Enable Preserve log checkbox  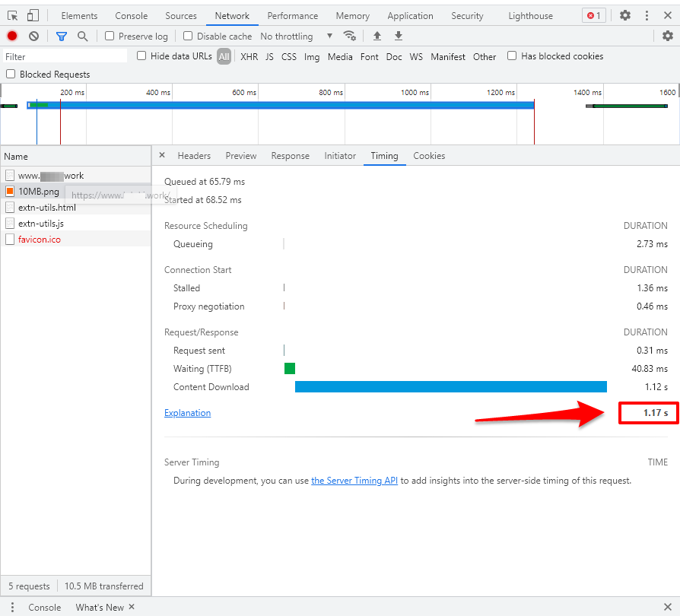tap(110, 36)
